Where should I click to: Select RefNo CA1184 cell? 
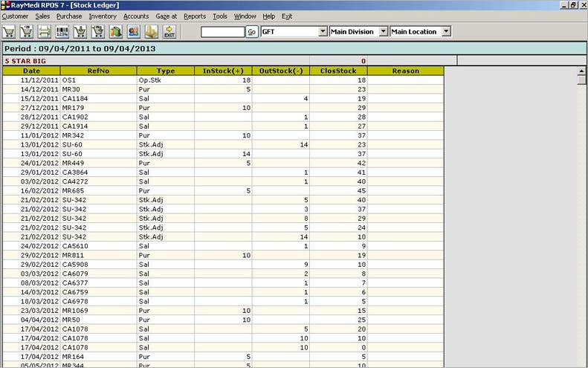[99, 98]
